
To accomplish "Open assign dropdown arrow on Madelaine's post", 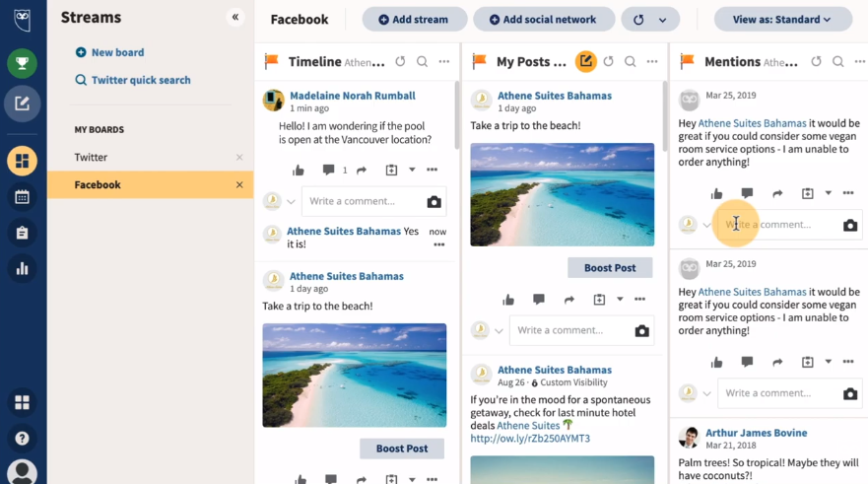I will tap(412, 170).
